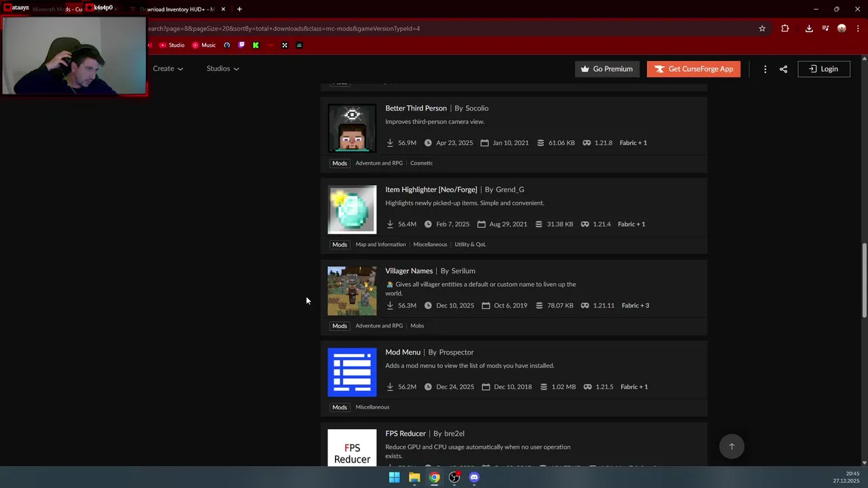Click the Miscellaneous tag under Mod Menu
The width and height of the screenshot is (868, 488).
(372, 407)
